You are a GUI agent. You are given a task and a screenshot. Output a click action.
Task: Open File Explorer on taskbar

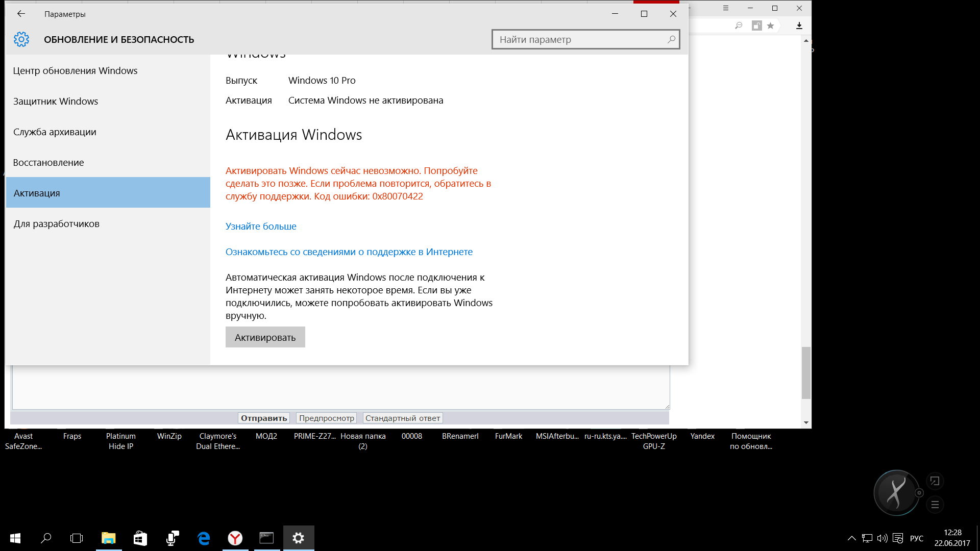pyautogui.click(x=108, y=538)
